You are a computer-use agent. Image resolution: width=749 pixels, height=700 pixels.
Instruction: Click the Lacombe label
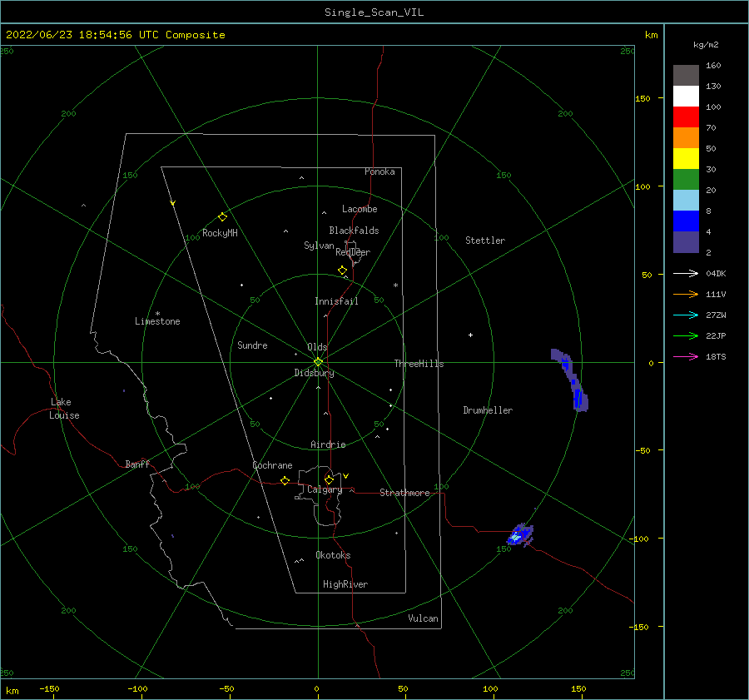(x=360, y=209)
